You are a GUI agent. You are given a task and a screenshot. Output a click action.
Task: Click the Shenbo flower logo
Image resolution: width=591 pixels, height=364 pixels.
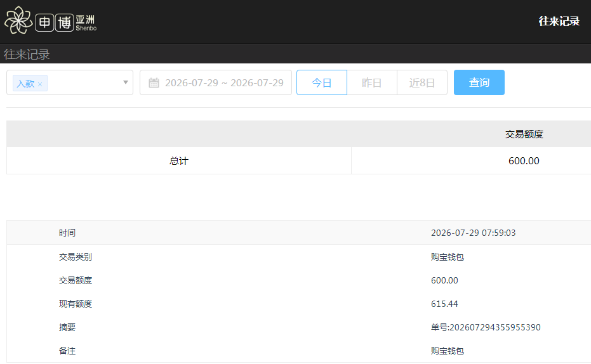point(18,21)
